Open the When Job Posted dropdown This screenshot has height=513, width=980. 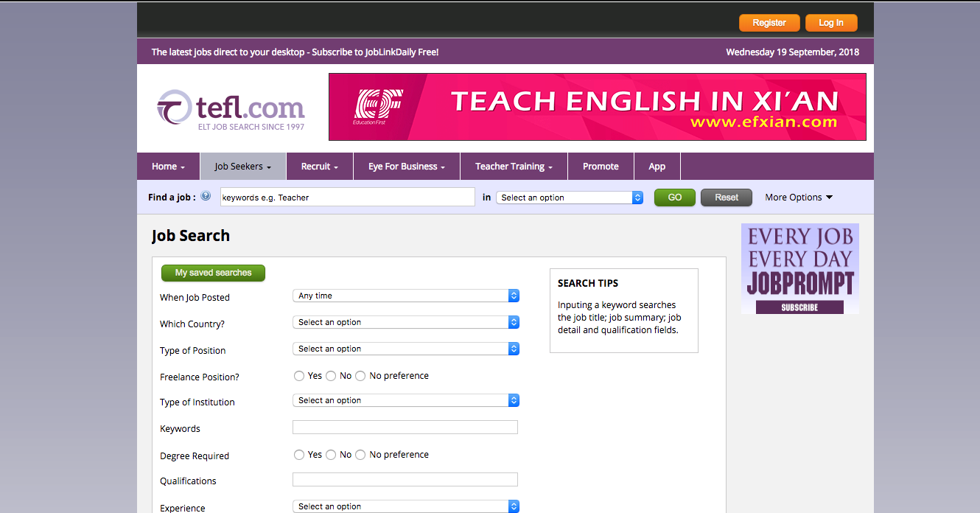405,295
